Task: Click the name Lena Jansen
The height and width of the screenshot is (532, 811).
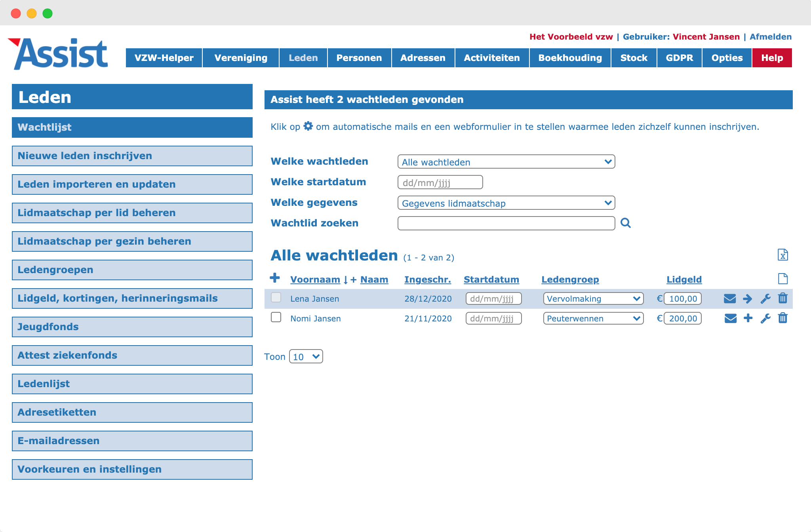Action: (314, 299)
